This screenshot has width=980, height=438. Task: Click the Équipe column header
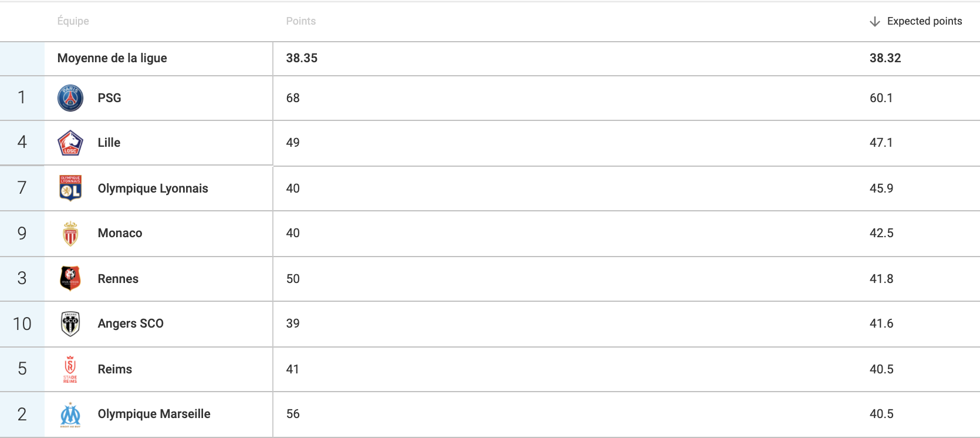[x=73, y=21]
